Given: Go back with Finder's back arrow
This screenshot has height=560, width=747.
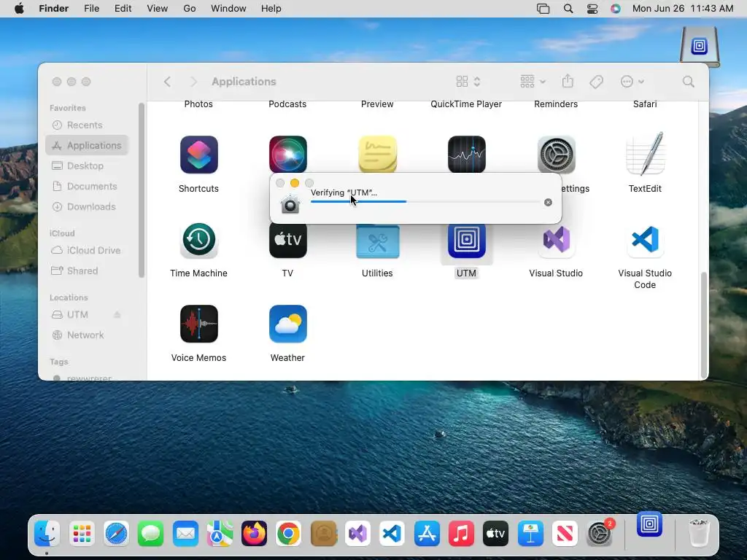Looking at the screenshot, I should tap(167, 82).
